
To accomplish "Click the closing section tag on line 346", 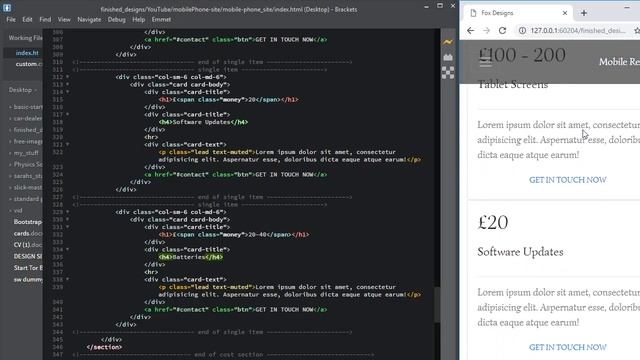I will click(104, 347).
